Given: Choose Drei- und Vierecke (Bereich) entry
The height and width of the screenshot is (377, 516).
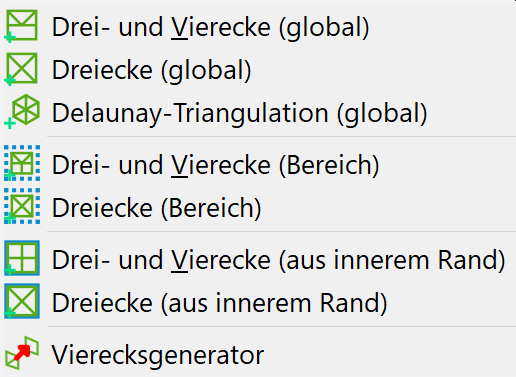Looking at the screenshot, I should coord(258,164).
